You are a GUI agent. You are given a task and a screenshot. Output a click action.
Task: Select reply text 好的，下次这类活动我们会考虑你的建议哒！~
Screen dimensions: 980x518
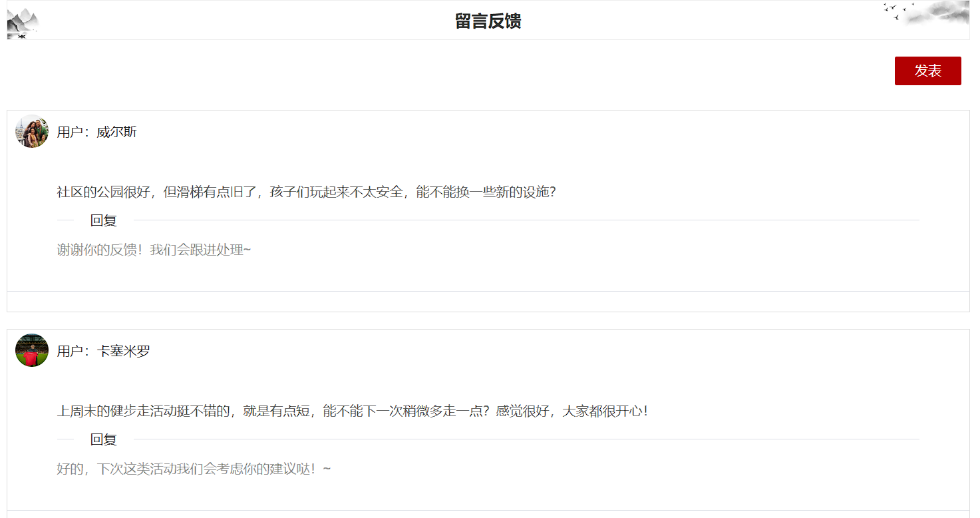coord(194,469)
